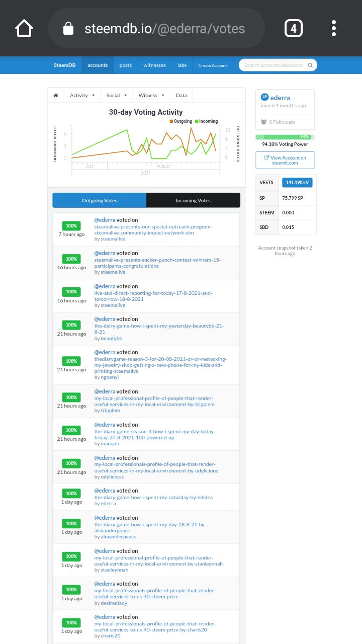Expand the Witness dropdown

[x=151, y=95]
